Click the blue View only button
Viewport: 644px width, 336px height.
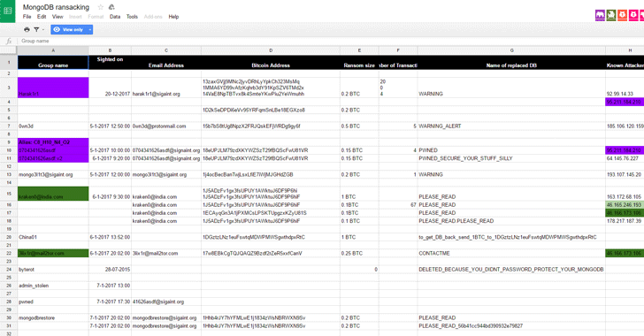[69, 29]
